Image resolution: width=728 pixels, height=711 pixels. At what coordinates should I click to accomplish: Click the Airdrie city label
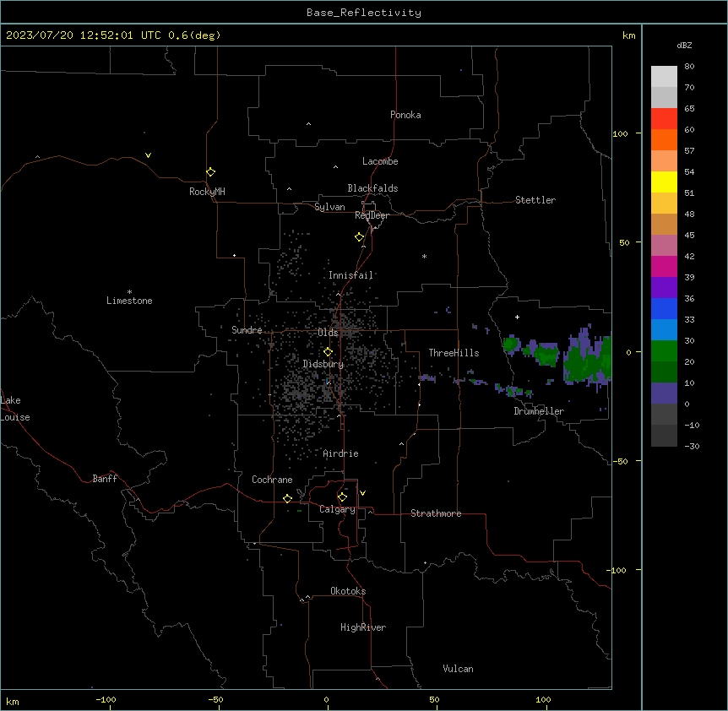click(341, 453)
